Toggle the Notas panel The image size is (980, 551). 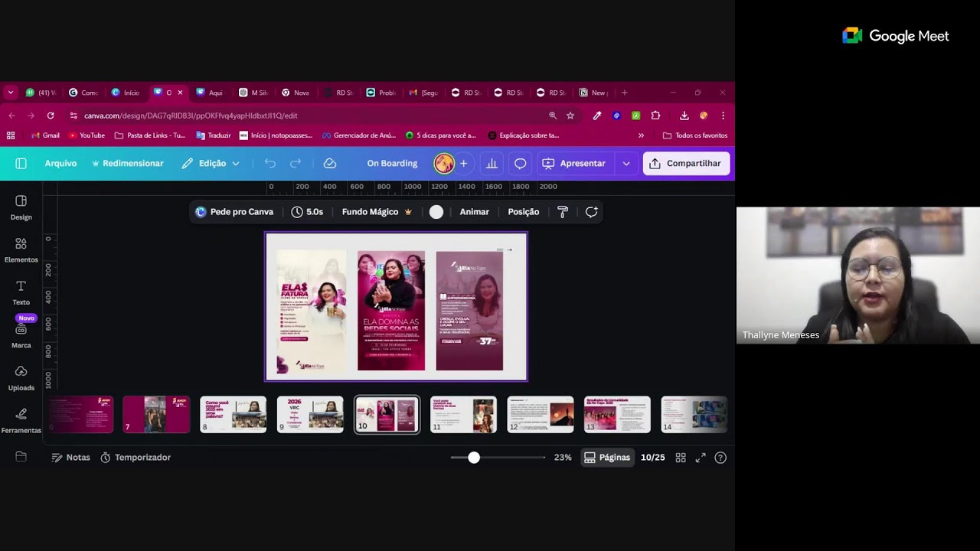[x=70, y=458]
